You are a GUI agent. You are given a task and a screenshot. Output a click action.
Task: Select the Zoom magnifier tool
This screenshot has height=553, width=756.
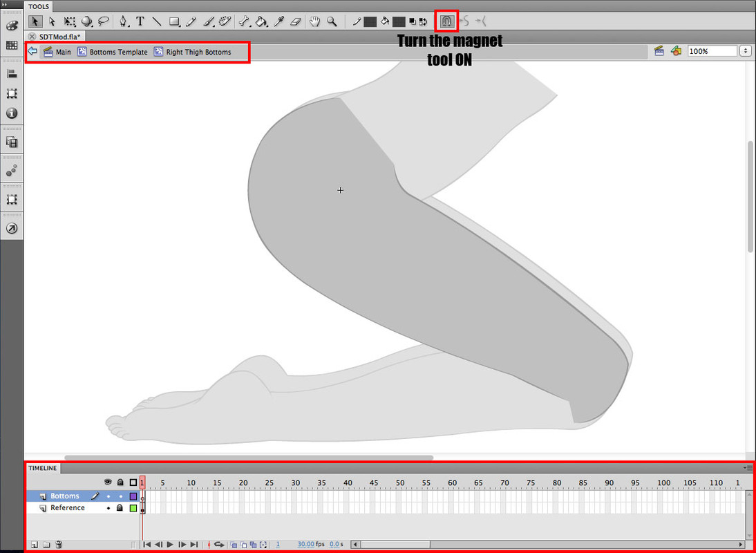332,21
